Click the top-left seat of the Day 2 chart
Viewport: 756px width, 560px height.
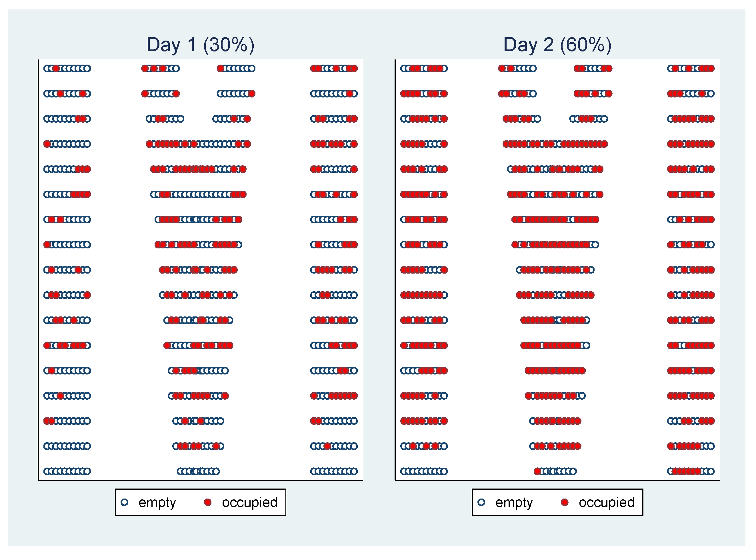coord(404,69)
